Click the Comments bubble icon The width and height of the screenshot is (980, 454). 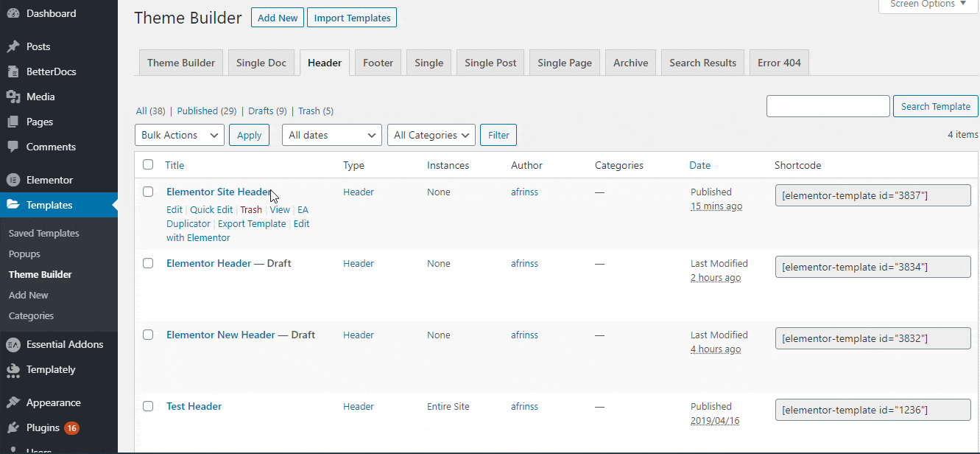point(13,147)
